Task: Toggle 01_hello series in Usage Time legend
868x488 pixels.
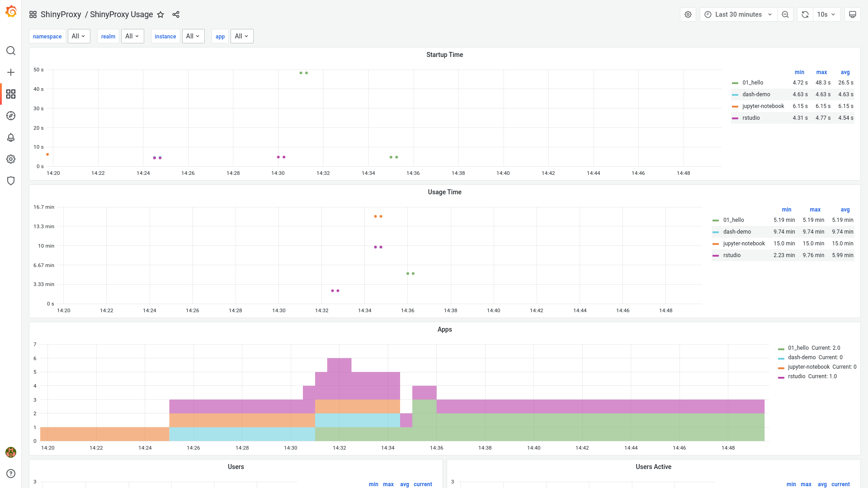Action: click(733, 220)
